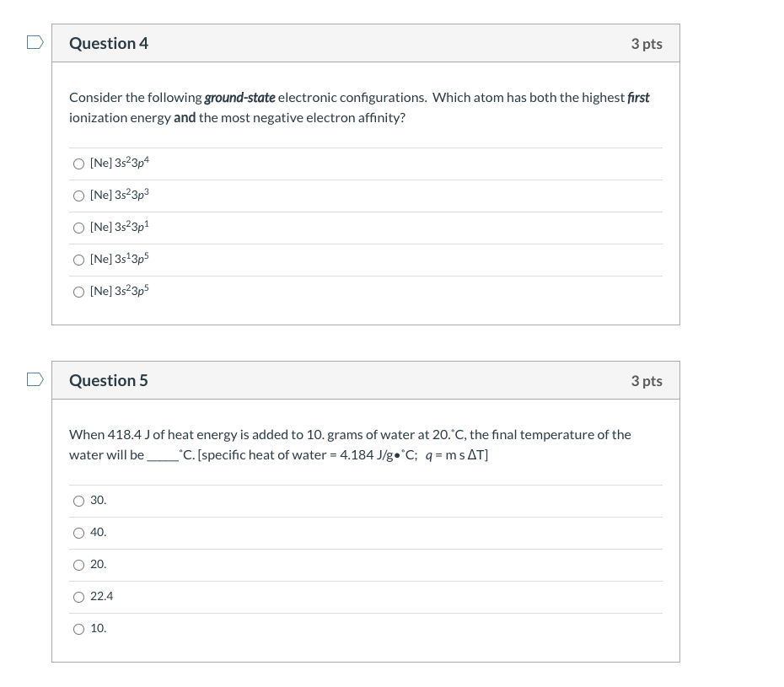Screen dimensions: 784x687
Task: Flag Question 4 for later review
Action: (35, 41)
